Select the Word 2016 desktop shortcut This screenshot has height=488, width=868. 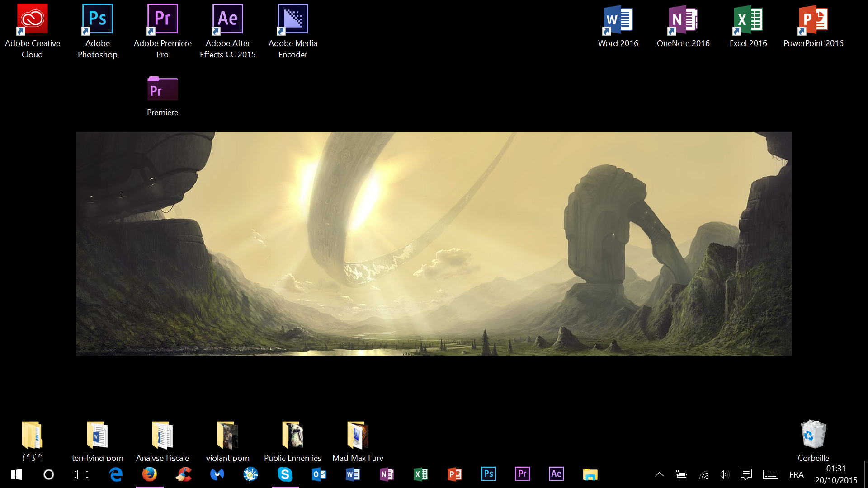618,26
